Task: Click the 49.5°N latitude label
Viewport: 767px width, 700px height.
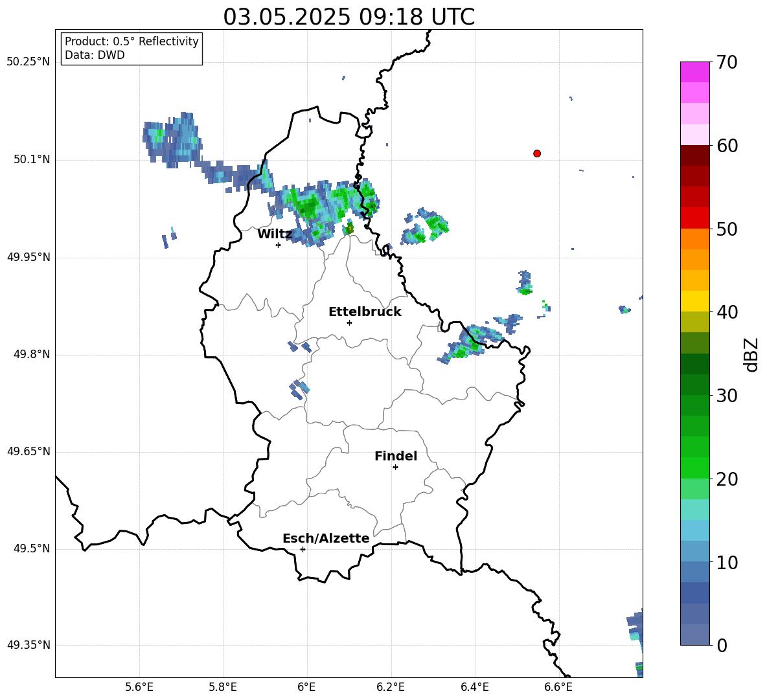Action: pos(32,548)
